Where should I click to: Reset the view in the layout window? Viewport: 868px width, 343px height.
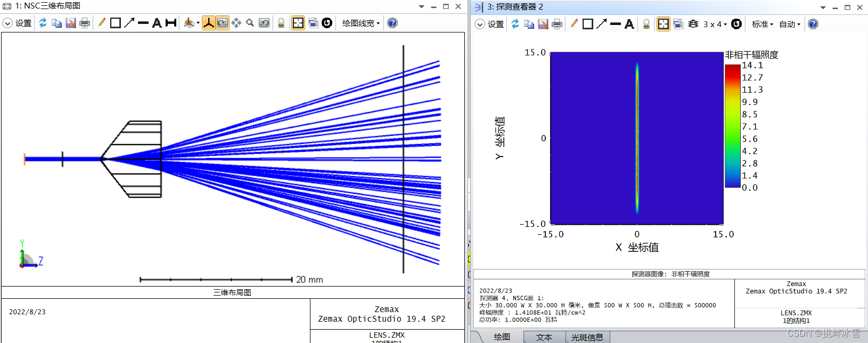point(264,23)
